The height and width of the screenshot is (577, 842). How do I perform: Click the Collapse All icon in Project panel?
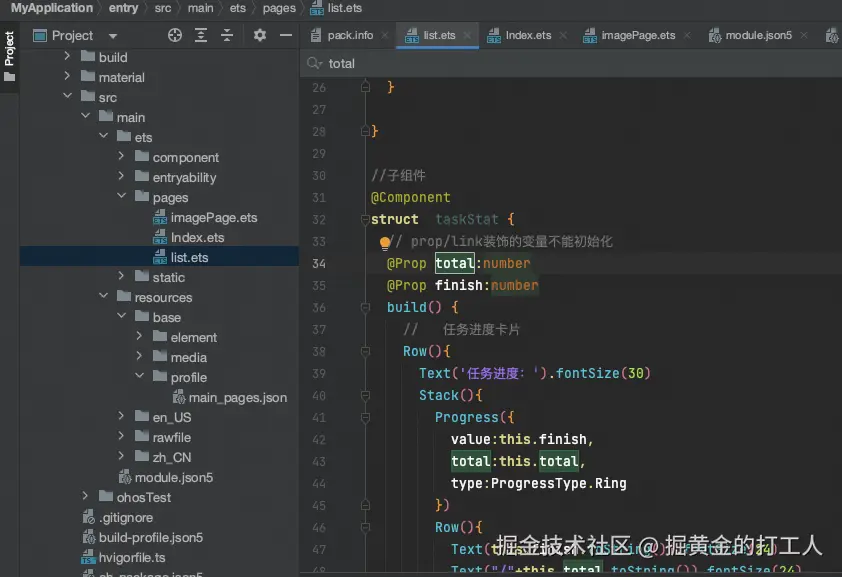(x=227, y=35)
